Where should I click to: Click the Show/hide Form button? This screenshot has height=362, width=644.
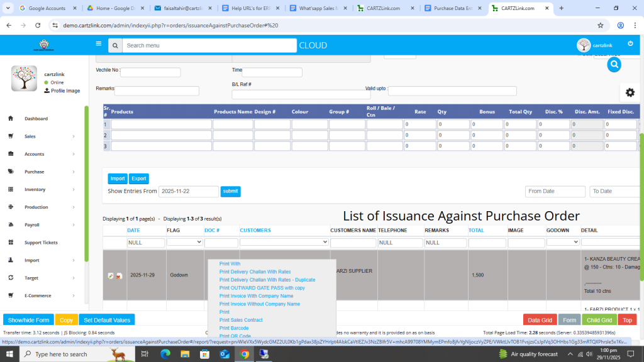[x=28, y=320]
